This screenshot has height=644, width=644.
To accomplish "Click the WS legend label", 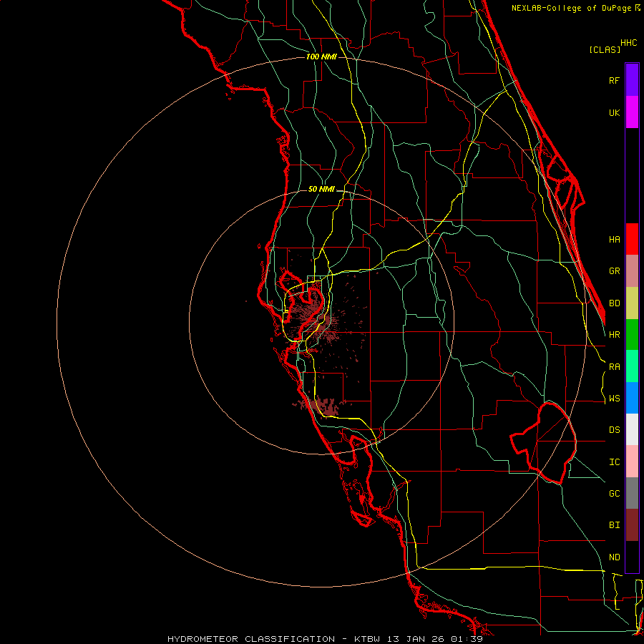I will [614, 398].
